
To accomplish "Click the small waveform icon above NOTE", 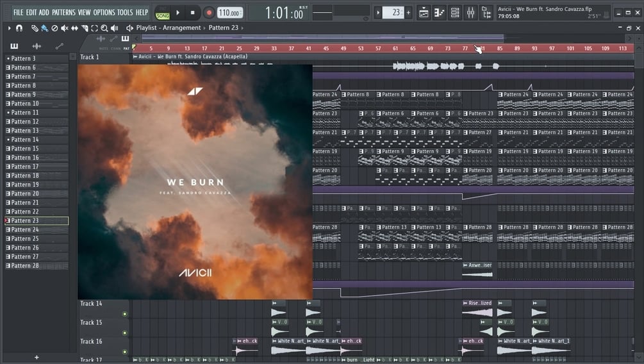I will point(101,38).
